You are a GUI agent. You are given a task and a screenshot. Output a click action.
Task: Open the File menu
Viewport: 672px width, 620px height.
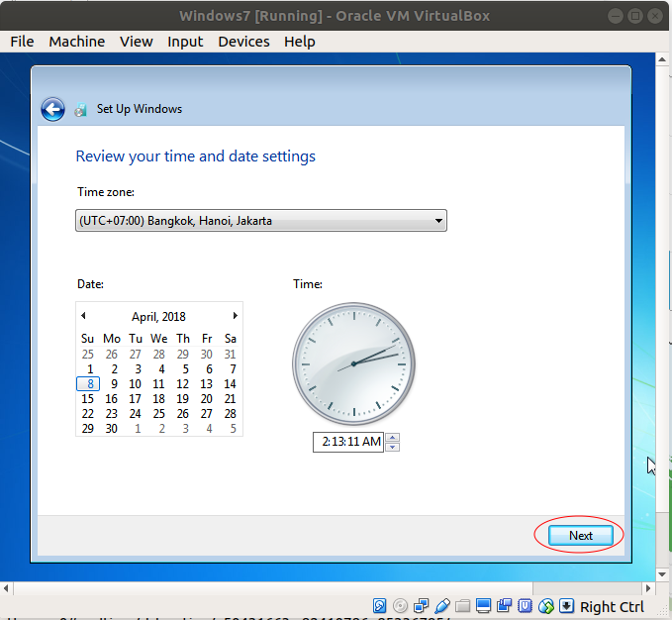pyautogui.click(x=22, y=42)
